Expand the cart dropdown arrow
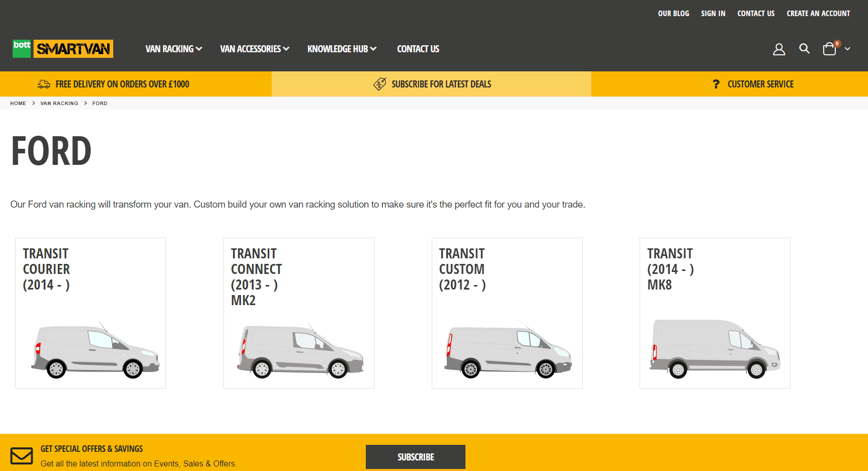 pyautogui.click(x=847, y=49)
